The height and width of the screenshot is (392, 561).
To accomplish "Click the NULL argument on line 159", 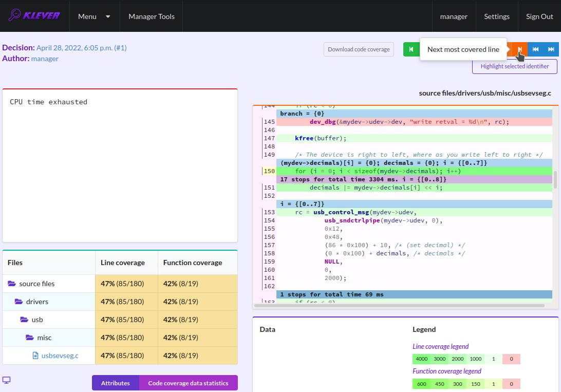I will [x=332, y=262].
